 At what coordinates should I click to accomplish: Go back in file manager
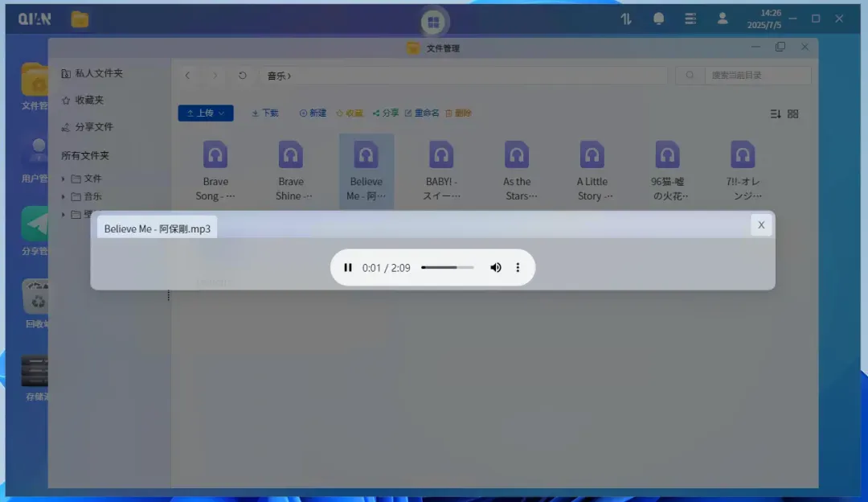187,76
